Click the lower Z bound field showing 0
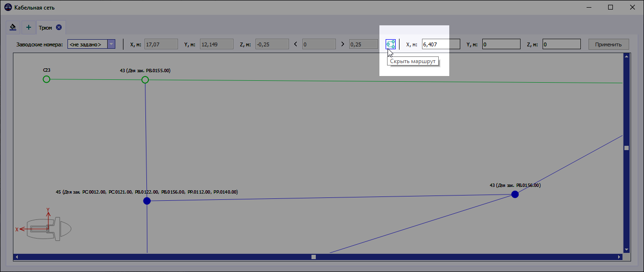Screen dimensions: 644x272 319,44
